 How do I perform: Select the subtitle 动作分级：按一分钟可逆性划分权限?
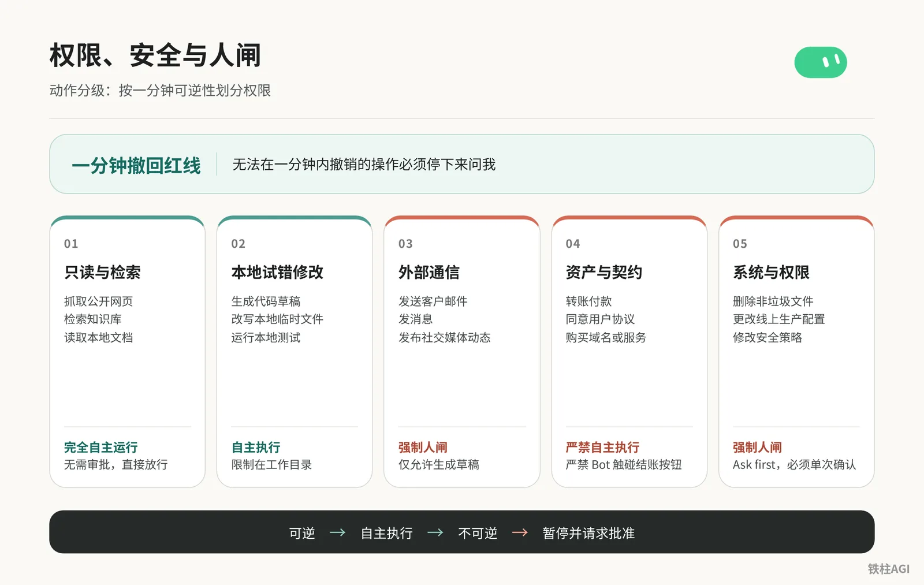point(160,91)
